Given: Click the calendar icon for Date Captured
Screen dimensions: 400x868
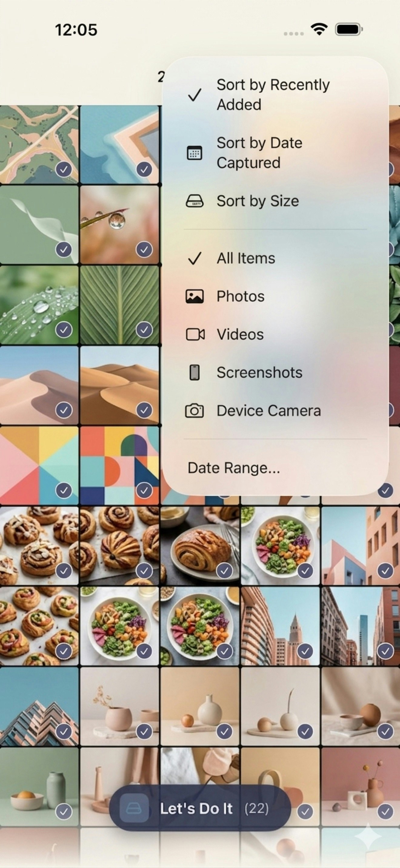Looking at the screenshot, I should coord(195,153).
